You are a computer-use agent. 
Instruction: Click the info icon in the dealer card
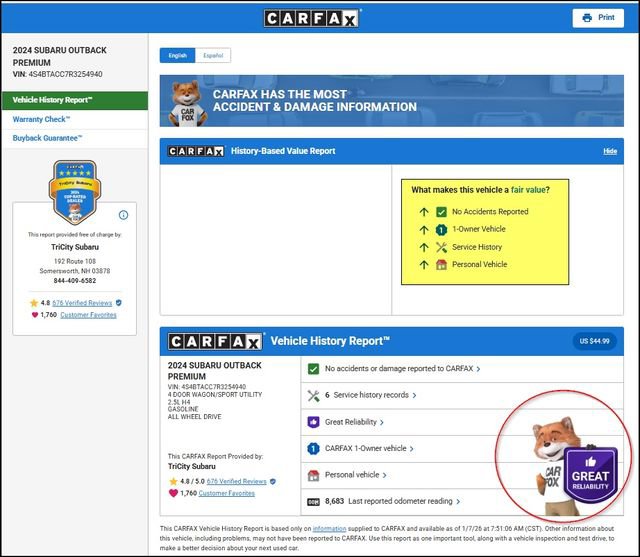point(123,215)
